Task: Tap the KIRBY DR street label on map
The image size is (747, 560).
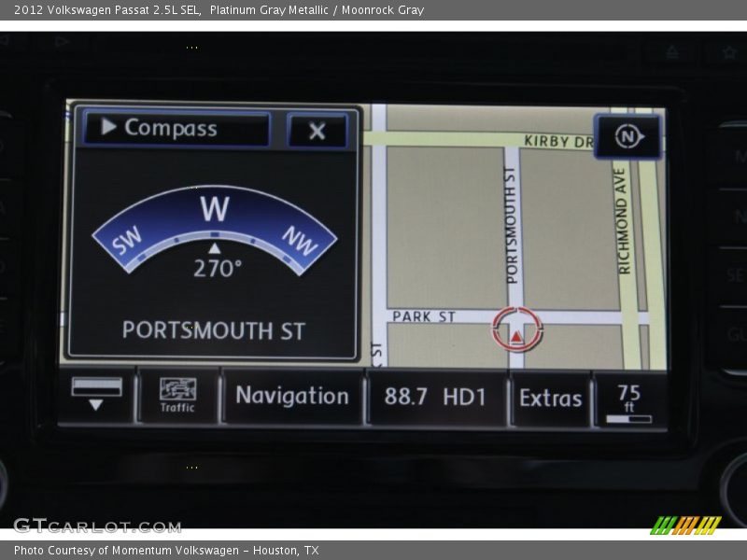Action: point(558,141)
